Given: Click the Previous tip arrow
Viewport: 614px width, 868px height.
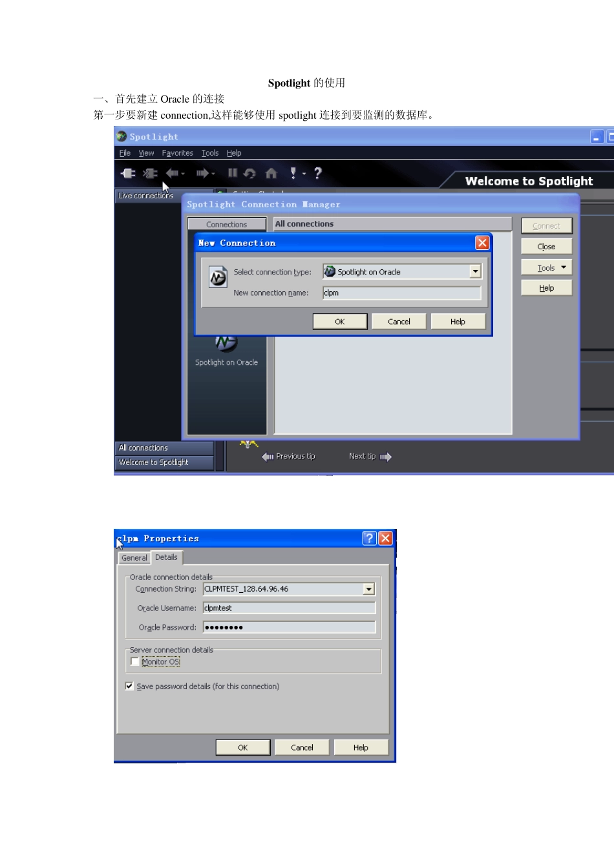Looking at the screenshot, I should pos(268,457).
